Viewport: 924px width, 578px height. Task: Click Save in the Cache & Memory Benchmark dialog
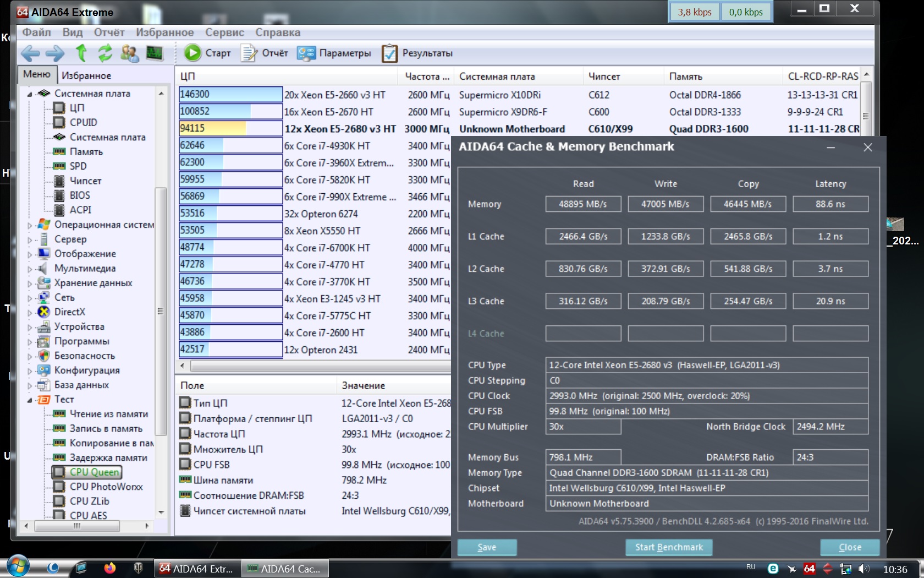tap(487, 547)
